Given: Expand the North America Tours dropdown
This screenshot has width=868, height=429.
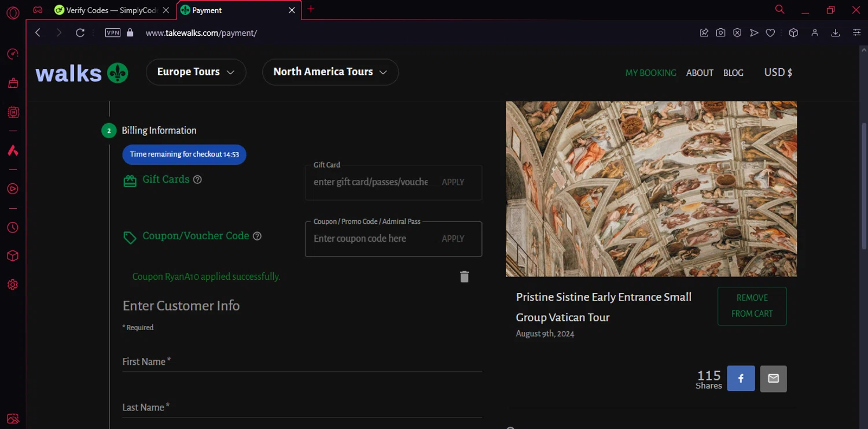Looking at the screenshot, I should pyautogui.click(x=330, y=72).
